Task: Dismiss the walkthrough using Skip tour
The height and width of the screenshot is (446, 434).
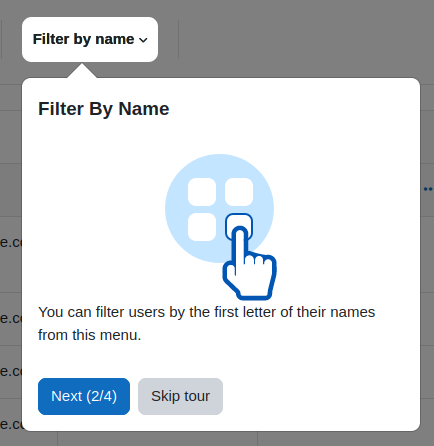Action: point(180,396)
